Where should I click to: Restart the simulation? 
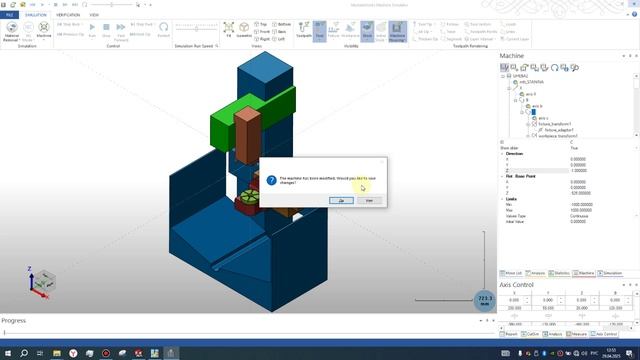[x=164, y=30]
